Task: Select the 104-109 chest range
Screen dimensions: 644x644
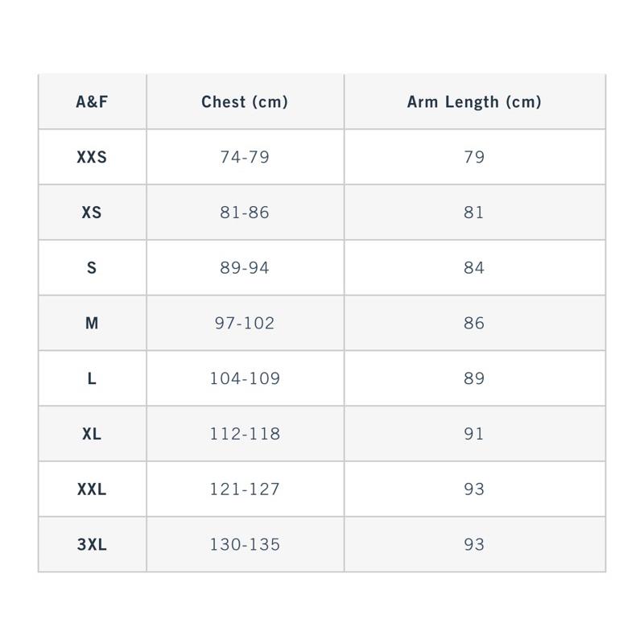Action: (x=245, y=378)
